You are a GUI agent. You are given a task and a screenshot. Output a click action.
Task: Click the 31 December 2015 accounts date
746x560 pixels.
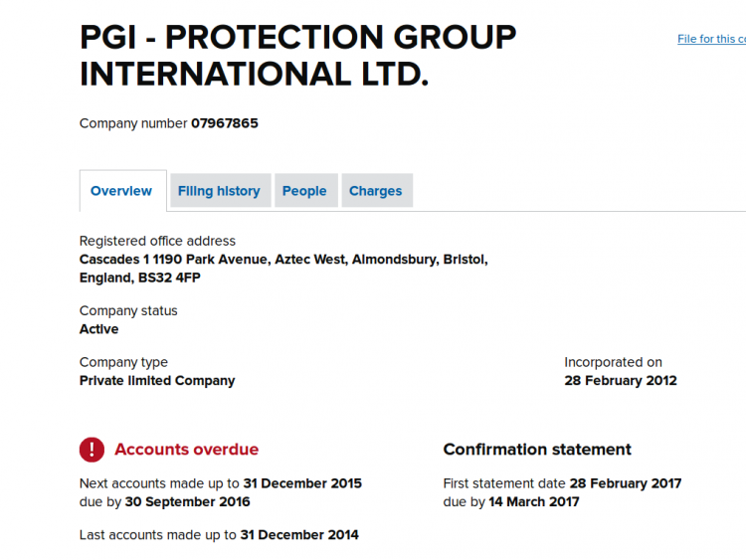tap(302, 483)
